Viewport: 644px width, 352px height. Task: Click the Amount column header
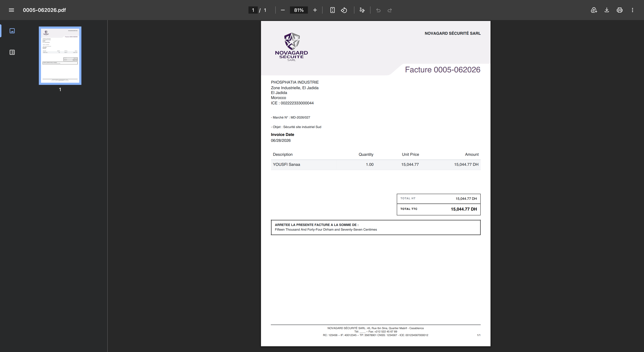pos(472,154)
